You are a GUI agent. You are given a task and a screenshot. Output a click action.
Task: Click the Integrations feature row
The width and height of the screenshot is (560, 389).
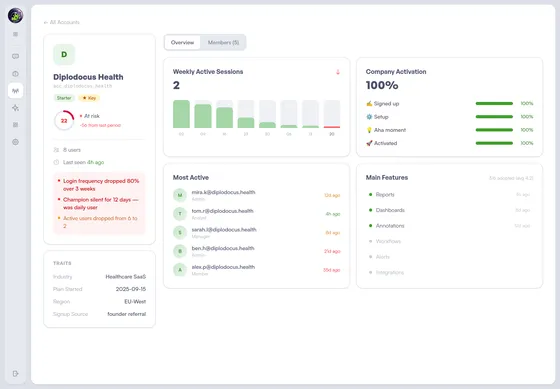[449, 273]
